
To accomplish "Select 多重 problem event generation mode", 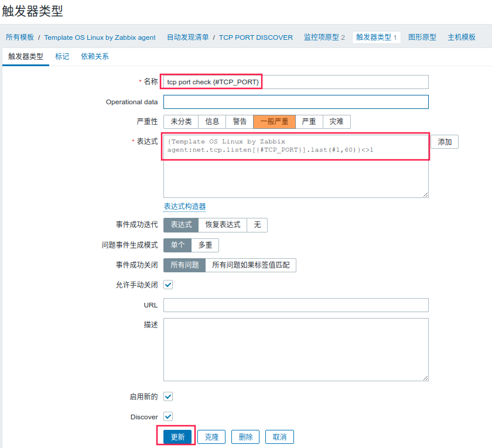I will (x=204, y=245).
